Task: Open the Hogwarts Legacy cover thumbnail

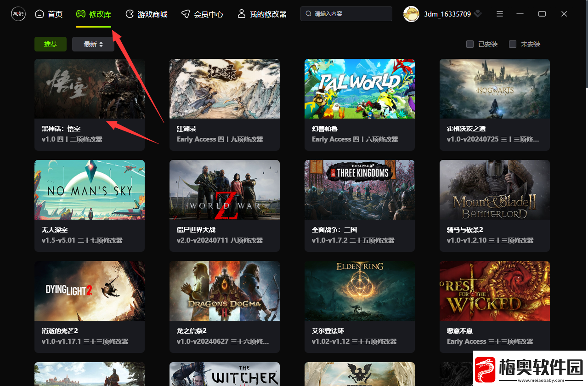Action: coord(495,89)
